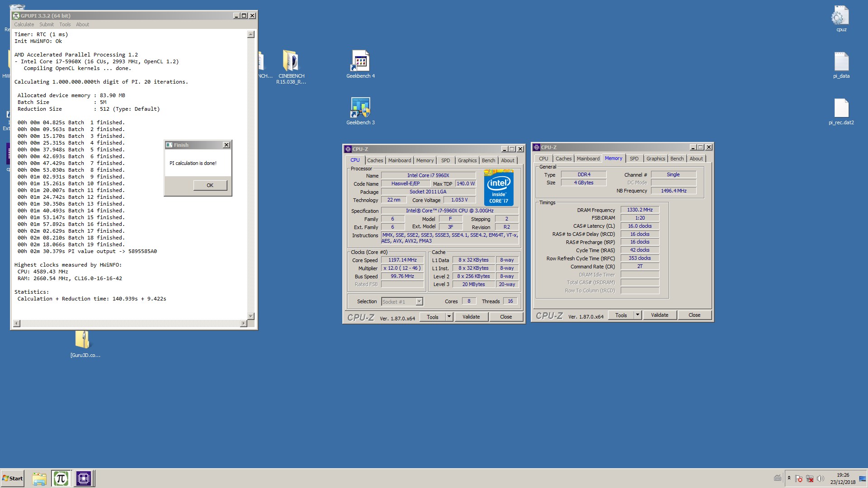Expand Tools dropdown arrow in right CPU-Z
This screenshot has width=868, height=488.
[x=638, y=315]
